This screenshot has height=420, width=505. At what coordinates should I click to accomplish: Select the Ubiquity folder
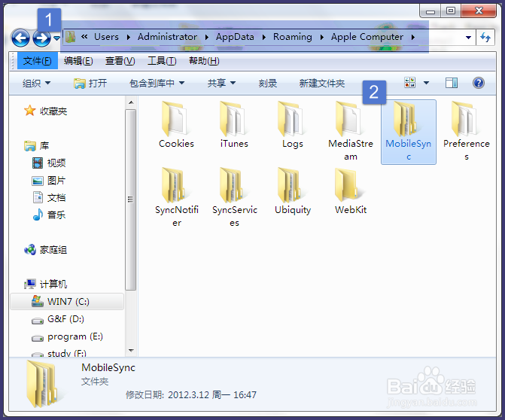pos(293,191)
